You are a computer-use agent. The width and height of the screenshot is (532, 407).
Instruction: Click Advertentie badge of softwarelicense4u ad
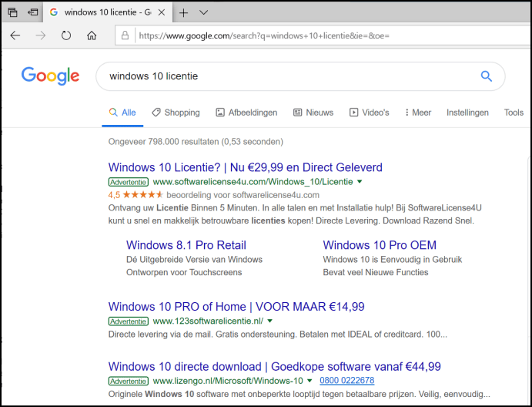coord(129,182)
